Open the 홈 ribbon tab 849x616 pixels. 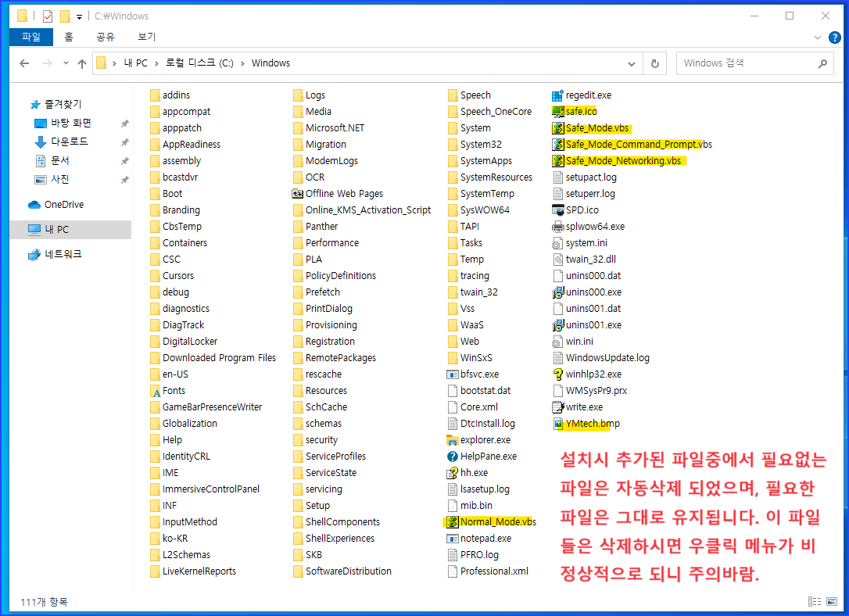pyautogui.click(x=69, y=37)
